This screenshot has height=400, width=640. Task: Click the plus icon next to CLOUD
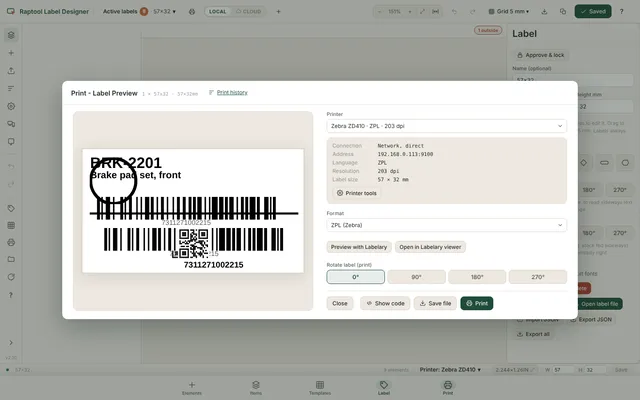tap(278, 12)
